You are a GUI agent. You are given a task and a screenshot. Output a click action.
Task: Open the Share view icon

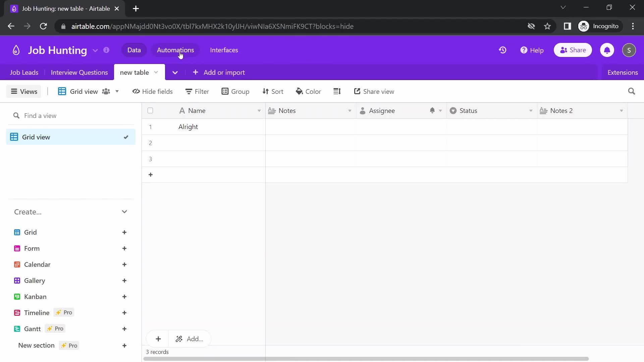(x=357, y=92)
